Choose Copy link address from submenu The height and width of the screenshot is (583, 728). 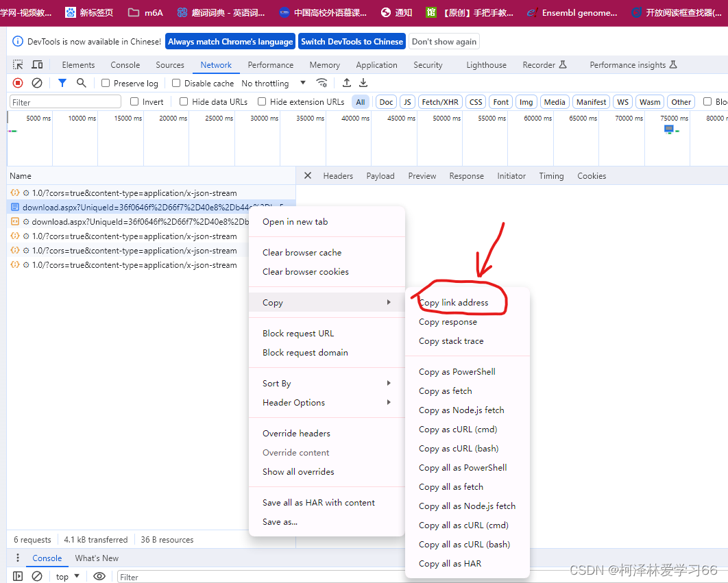coord(454,302)
